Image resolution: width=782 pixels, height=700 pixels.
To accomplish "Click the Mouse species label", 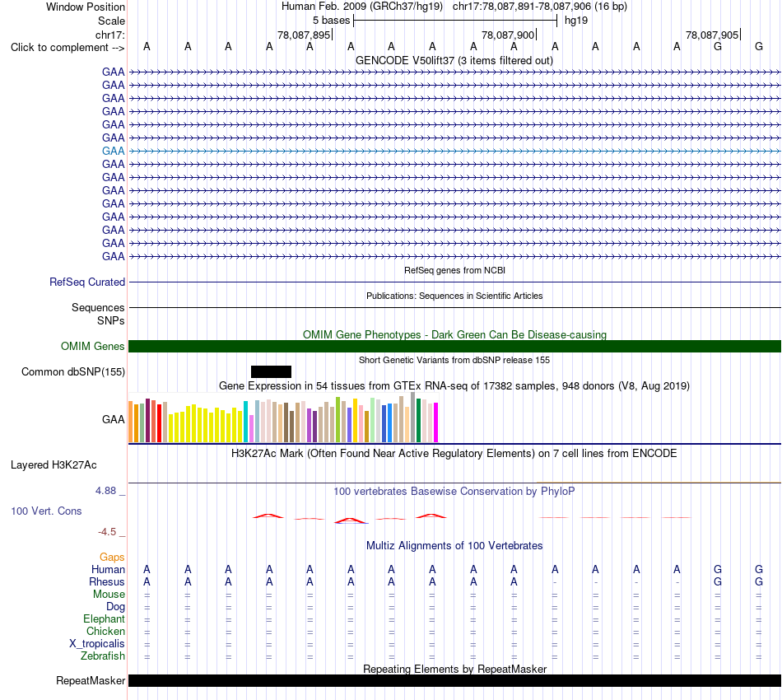I will (109, 595).
